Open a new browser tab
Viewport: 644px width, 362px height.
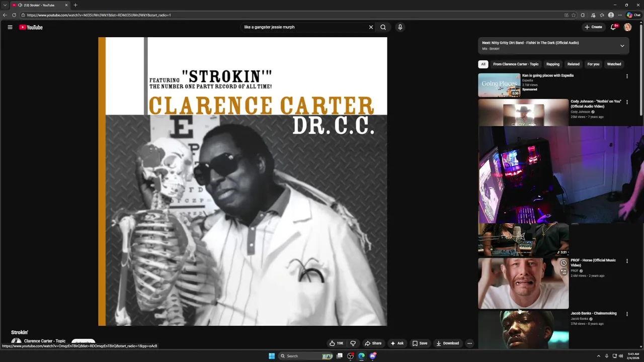tap(75, 5)
